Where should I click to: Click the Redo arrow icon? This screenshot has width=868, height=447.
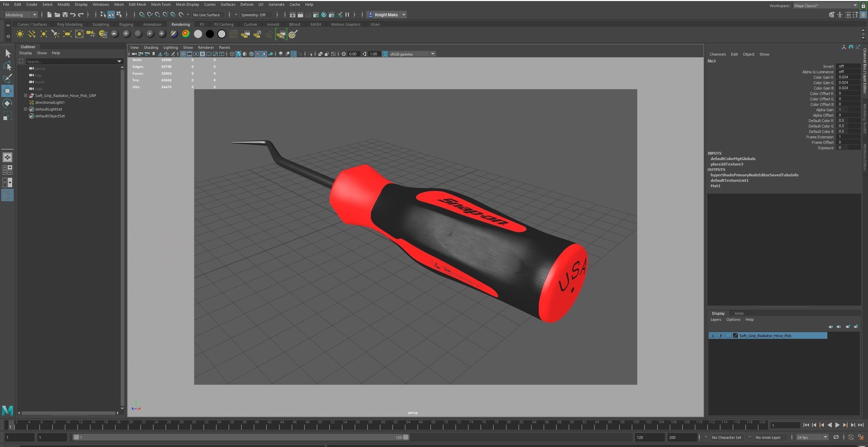(81, 15)
